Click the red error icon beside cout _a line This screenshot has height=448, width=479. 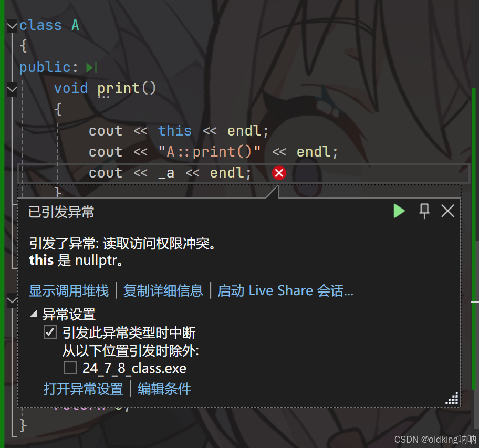click(279, 173)
